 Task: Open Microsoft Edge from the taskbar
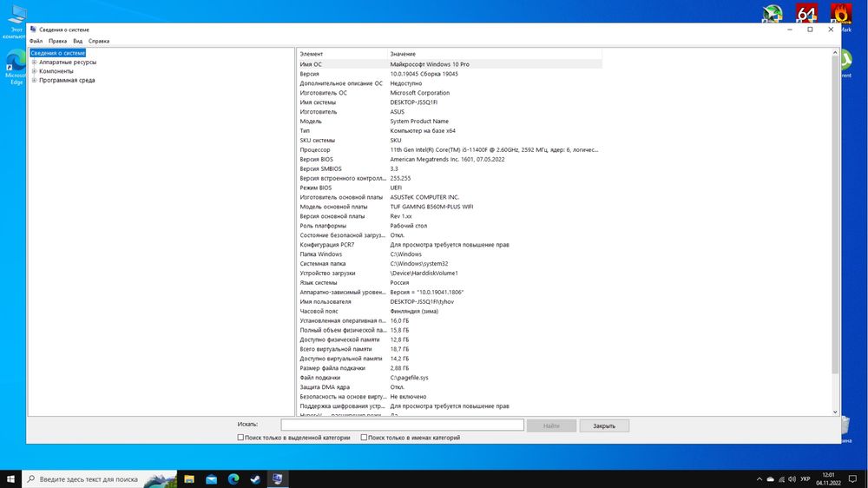pos(233,479)
